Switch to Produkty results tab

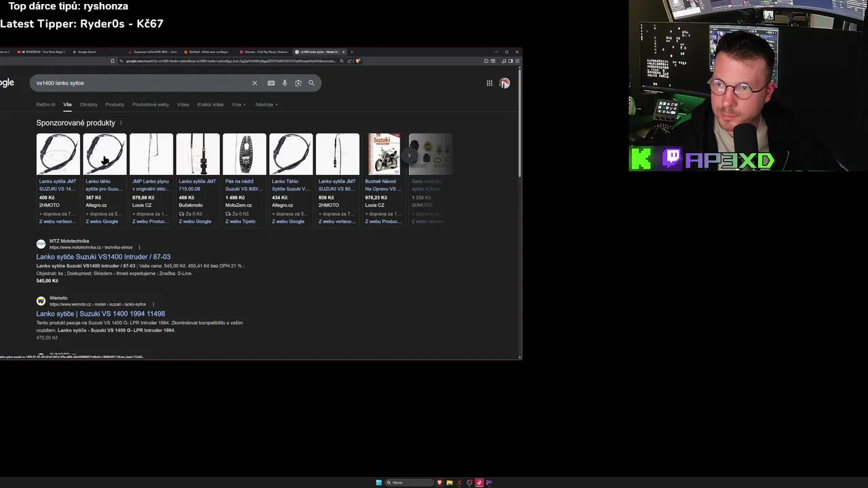(x=115, y=104)
